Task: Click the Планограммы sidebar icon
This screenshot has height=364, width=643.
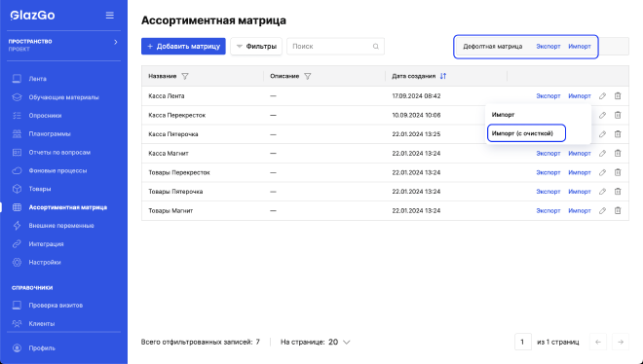Action: click(17, 134)
